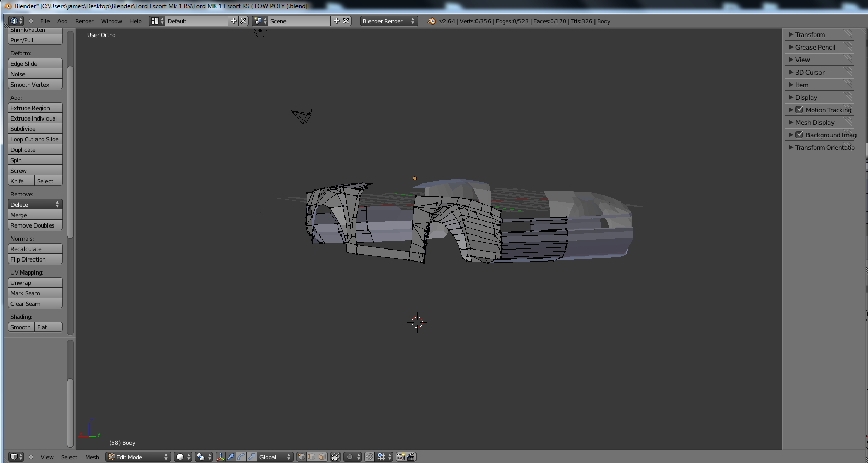Click the OpenGL render image camera icon

click(400, 457)
